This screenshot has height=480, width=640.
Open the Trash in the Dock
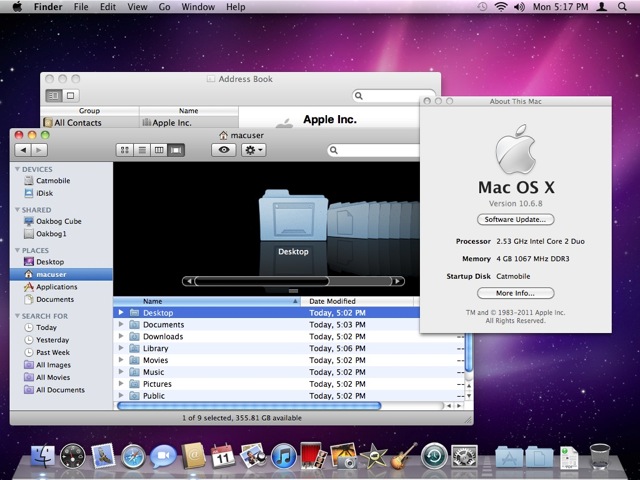600,458
